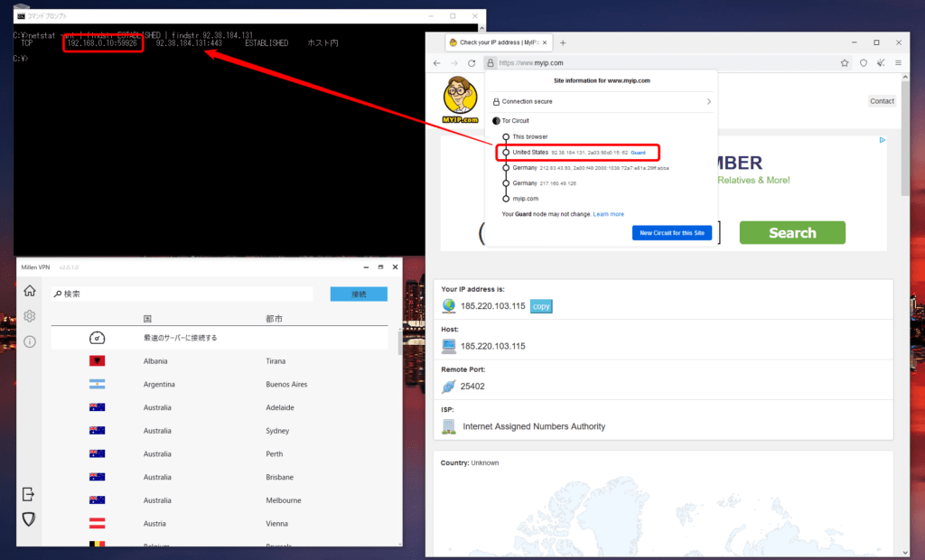Click Internet Assigned Numbers Authority ISP text
Image resolution: width=925 pixels, height=560 pixels.
(534, 426)
